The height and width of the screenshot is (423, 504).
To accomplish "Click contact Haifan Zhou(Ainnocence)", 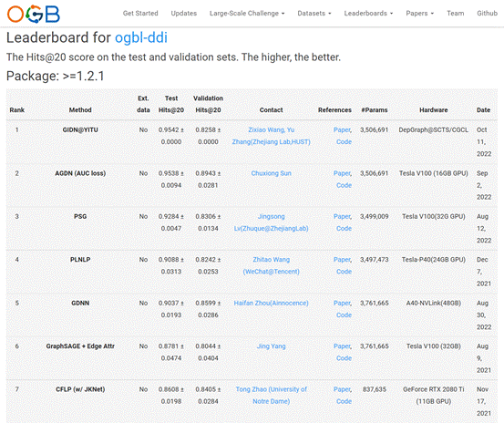I will point(271,303).
